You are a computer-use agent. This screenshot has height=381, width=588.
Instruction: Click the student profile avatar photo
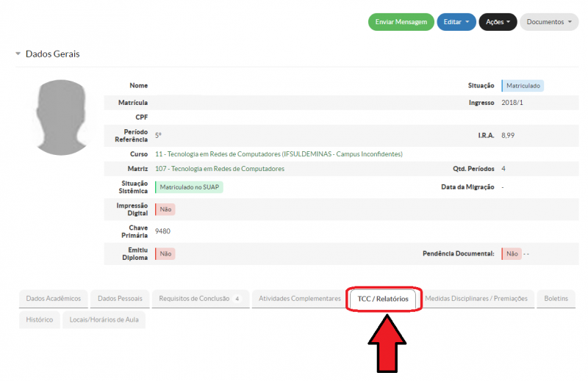point(62,117)
